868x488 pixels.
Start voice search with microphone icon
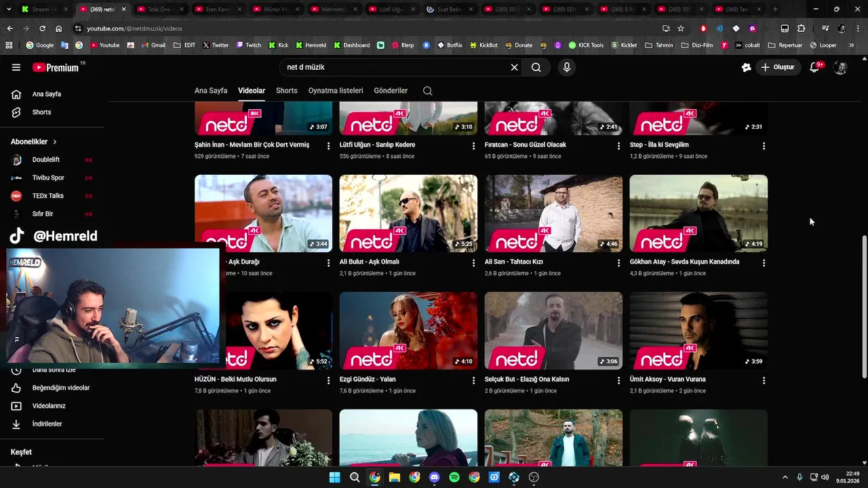[567, 67]
